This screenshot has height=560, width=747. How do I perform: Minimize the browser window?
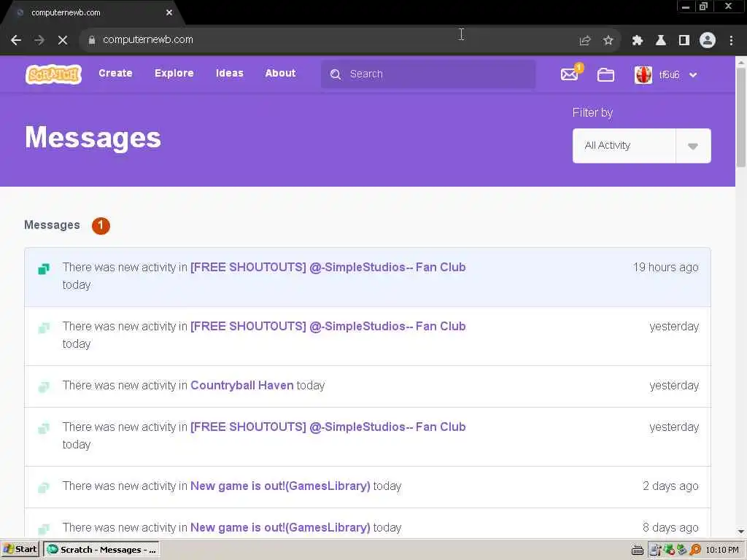tap(686, 7)
